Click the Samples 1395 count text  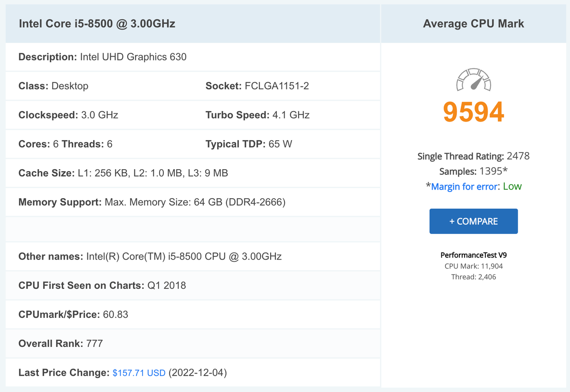[x=474, y=171]
